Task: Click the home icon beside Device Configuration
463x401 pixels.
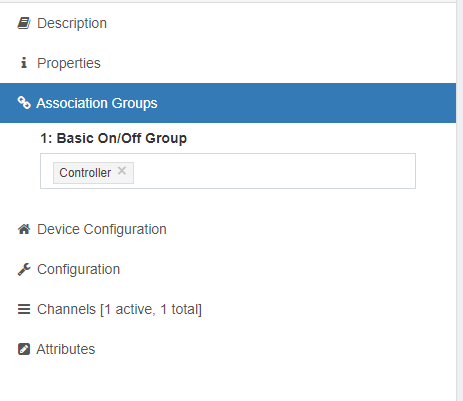Action: click(x=24, y=229)
